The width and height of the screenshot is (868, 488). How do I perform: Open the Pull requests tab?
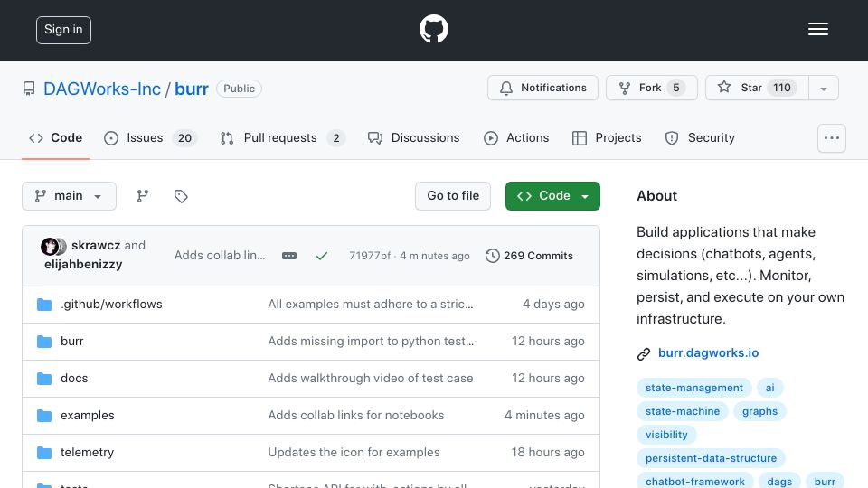click(x=282, y=137)
